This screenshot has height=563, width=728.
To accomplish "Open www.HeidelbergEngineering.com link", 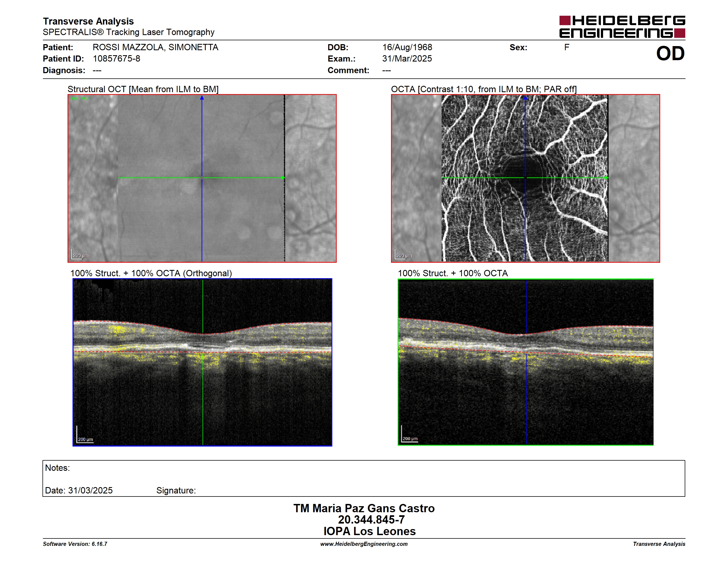I will [x=364, y=544].
